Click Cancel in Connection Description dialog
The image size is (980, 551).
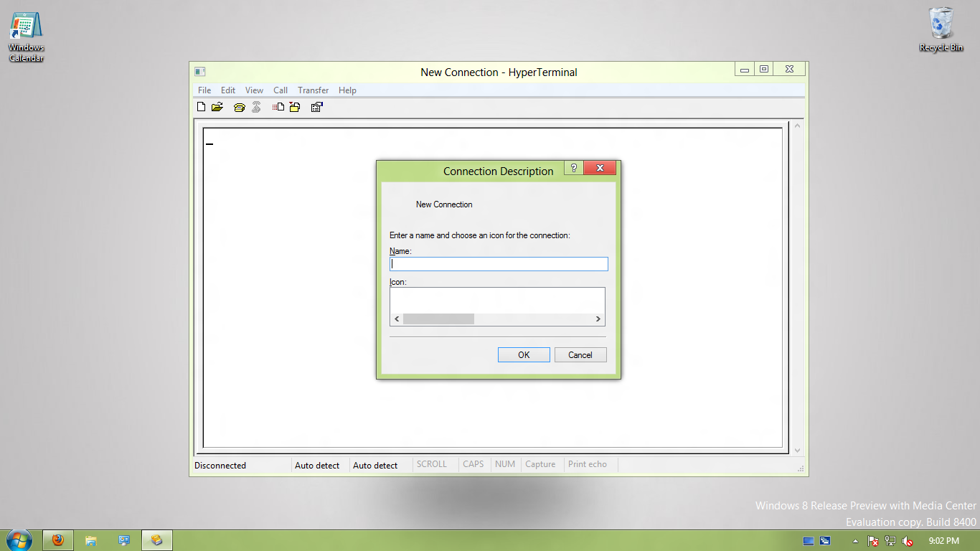pos(580,354)
